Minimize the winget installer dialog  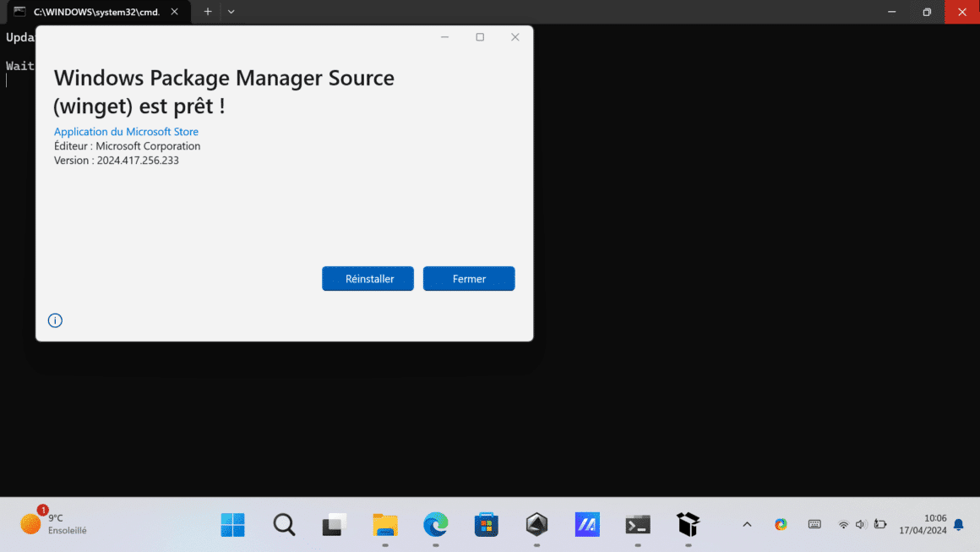[x=445, y=37]
